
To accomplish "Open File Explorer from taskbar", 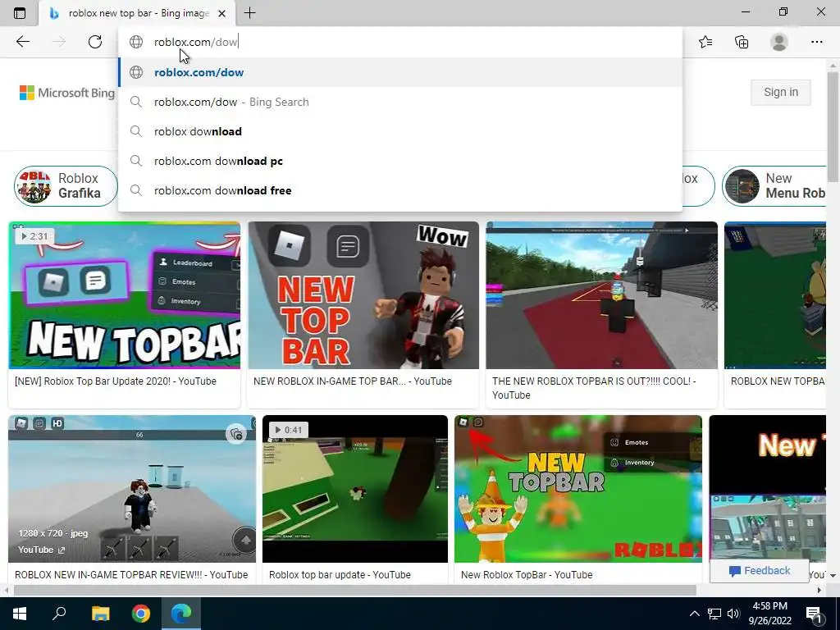I will coord(100,614).
